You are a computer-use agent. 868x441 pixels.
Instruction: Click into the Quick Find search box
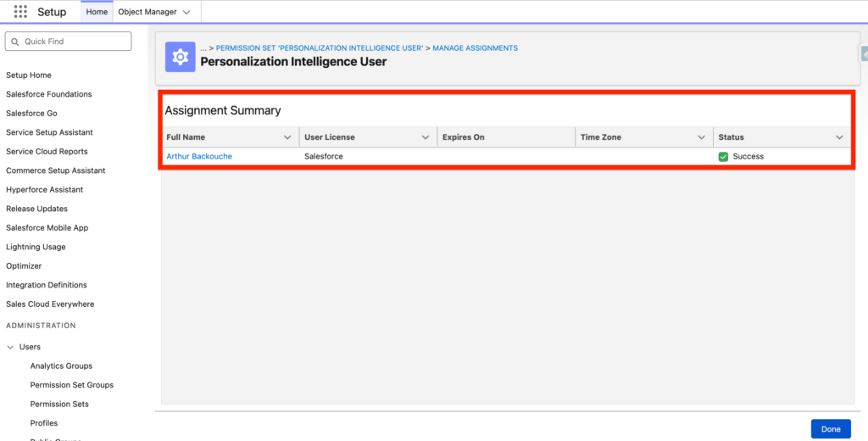69,41
